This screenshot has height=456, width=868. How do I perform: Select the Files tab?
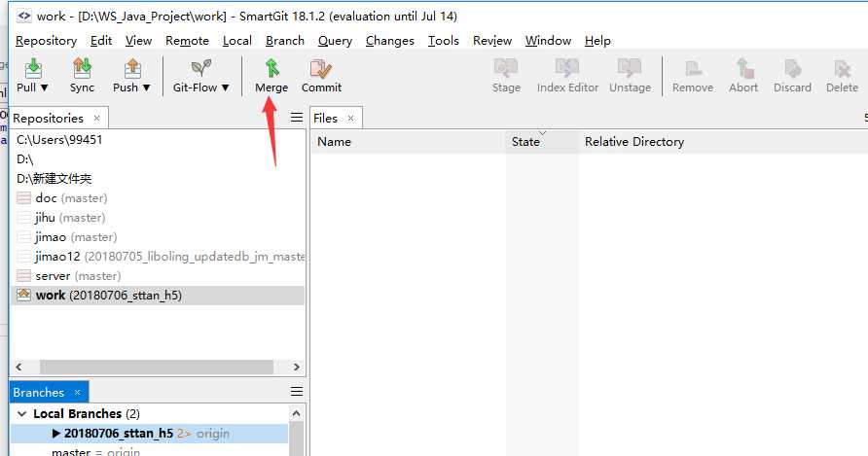click(x=325, y=119)
